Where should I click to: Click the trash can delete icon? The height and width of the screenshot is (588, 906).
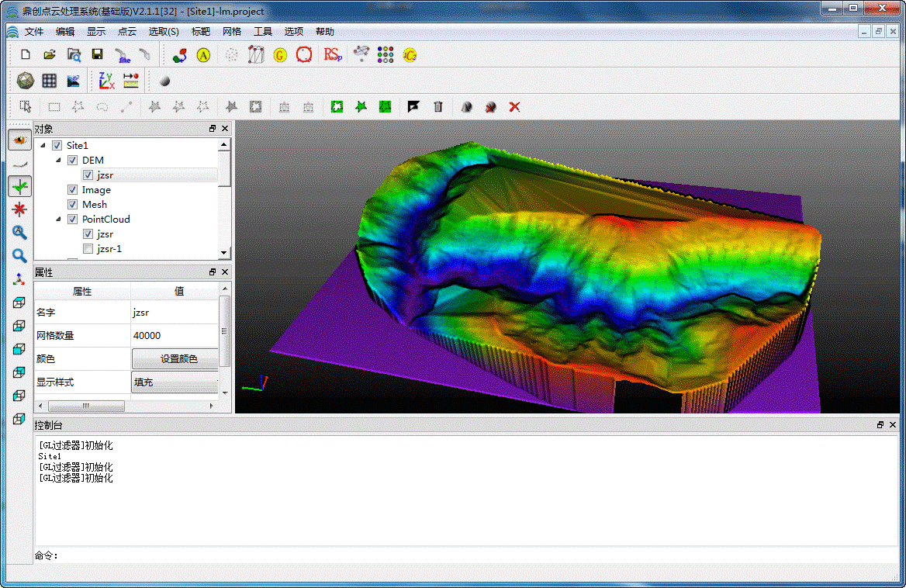[x=438, y=107]
